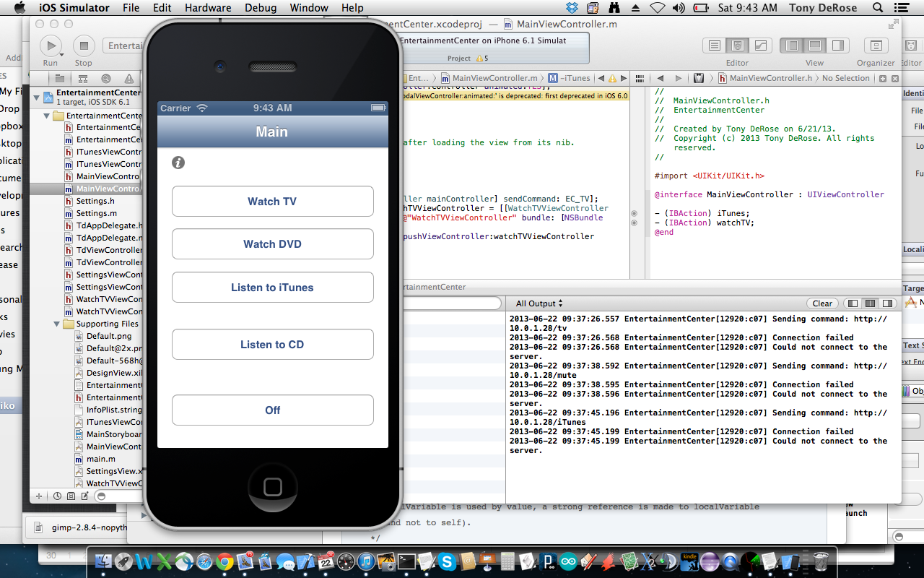
Task: Open Google Chrome from the Dock
Action: point(225,561)
